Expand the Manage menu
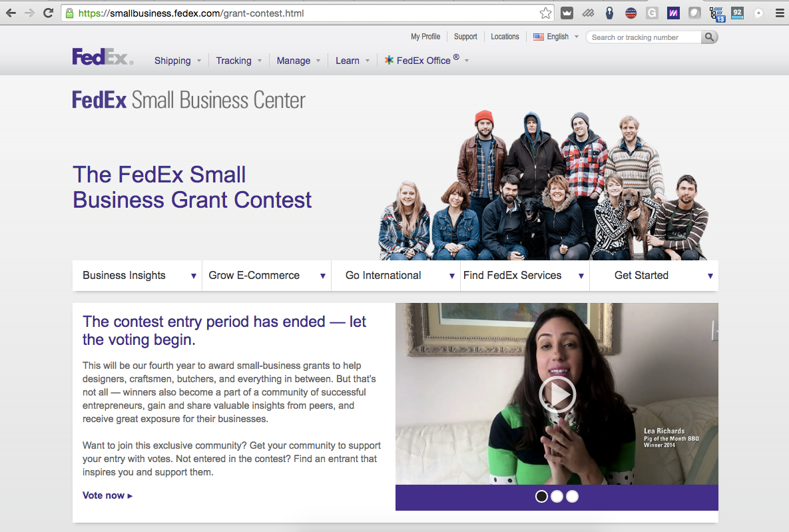 [x=298, y=61]
